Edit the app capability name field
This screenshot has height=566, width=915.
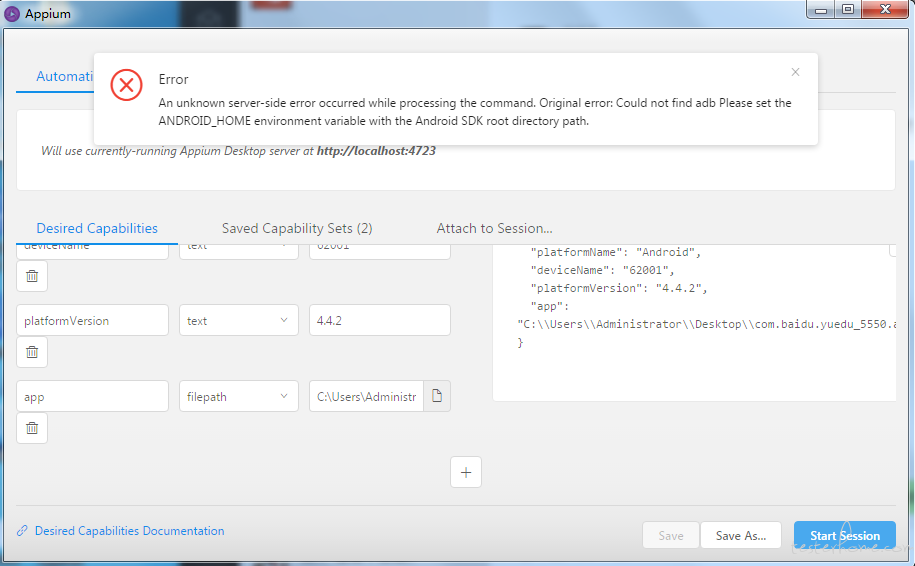click(x=92, y=396)
